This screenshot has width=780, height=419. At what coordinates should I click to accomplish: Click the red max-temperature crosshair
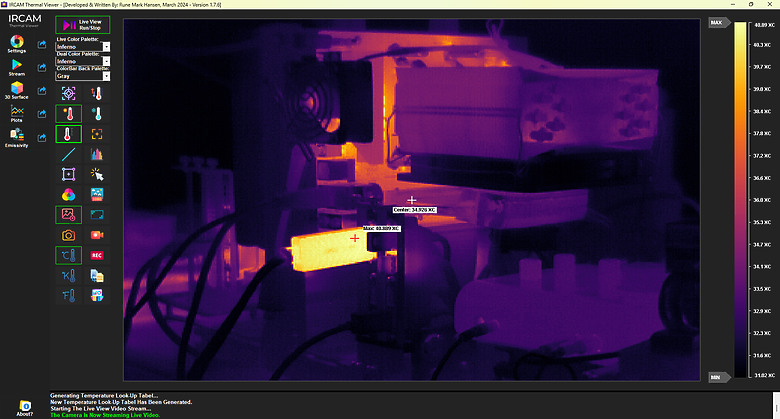(354, 238)
